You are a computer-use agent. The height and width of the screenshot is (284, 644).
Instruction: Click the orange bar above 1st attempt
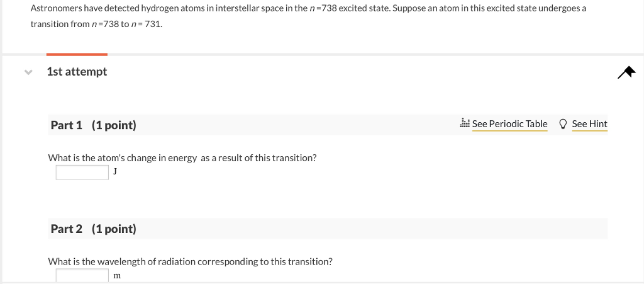tap(77, 55)
